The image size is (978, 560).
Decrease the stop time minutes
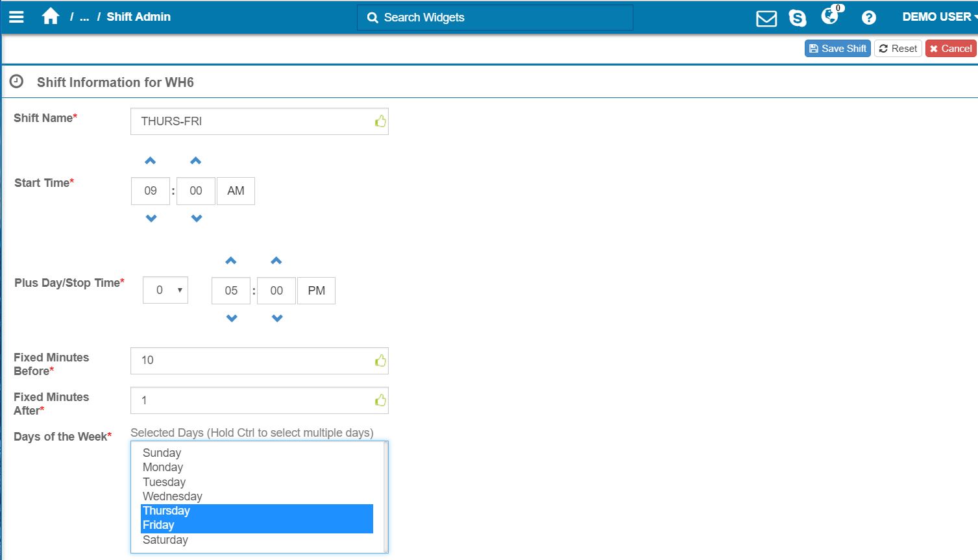[277, 319]
